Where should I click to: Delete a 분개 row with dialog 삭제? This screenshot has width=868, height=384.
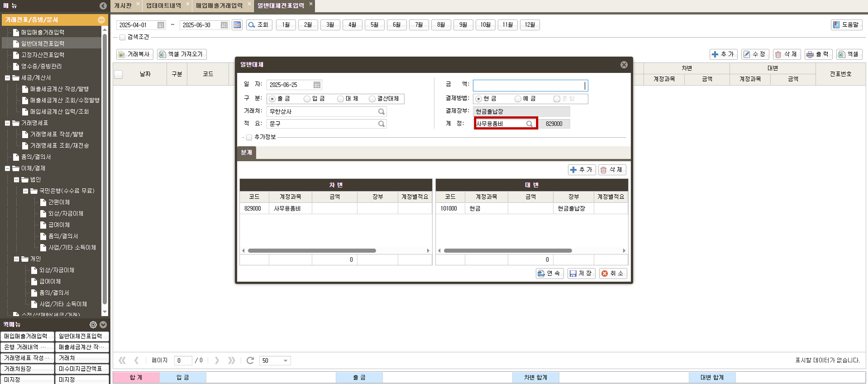[612, 170]
